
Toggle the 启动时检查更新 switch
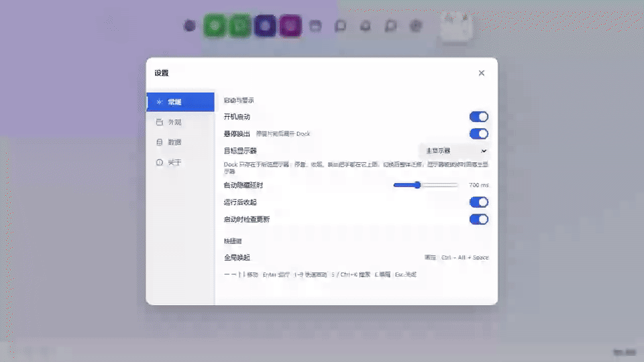(479, 219)
